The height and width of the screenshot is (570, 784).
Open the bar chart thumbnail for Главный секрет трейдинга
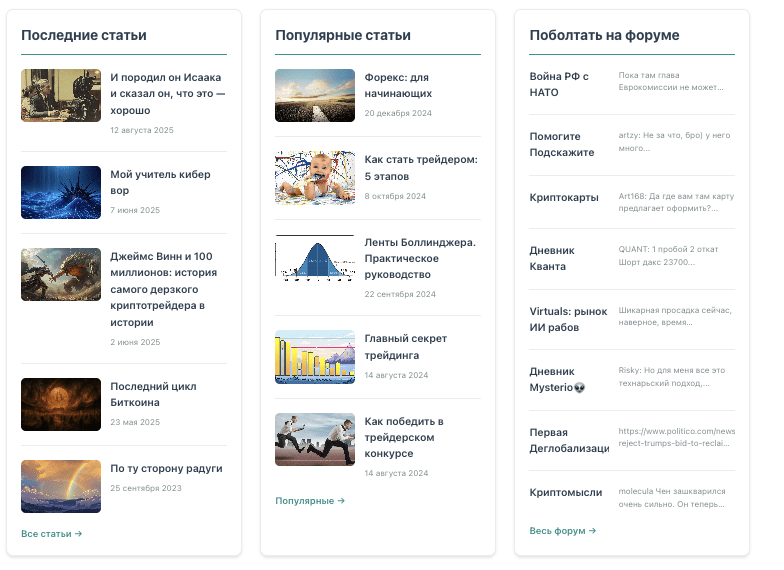coord(315,356)
